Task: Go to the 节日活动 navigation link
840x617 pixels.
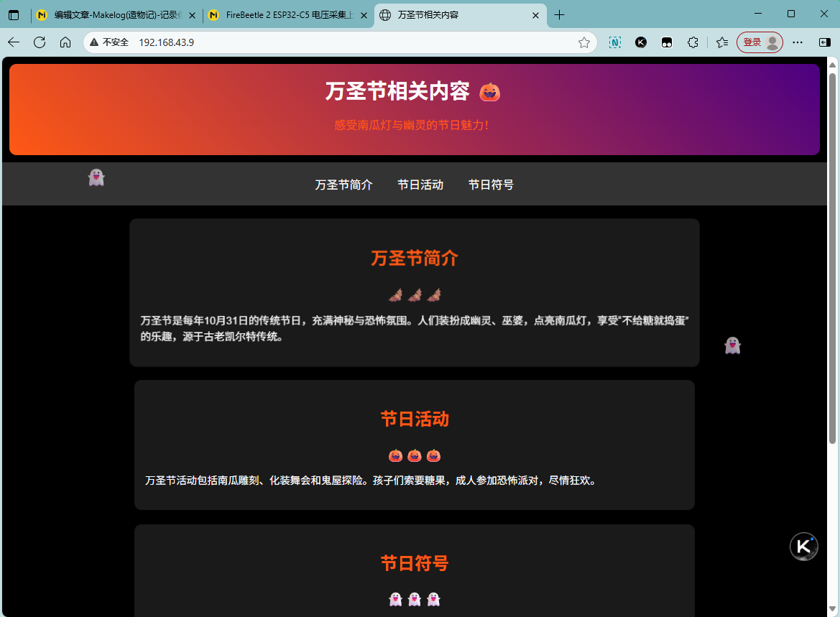Action: click(x=420, y=185)
